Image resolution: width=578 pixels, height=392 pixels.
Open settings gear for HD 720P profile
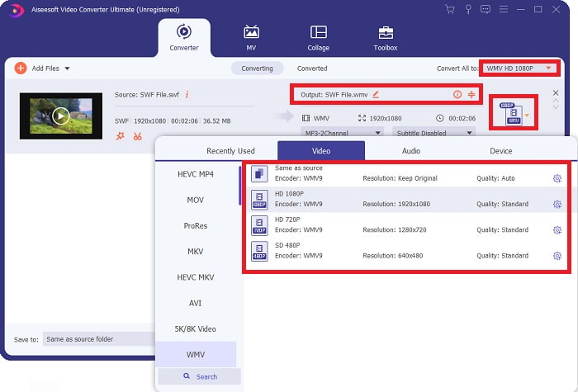click(x=557, y=230)
